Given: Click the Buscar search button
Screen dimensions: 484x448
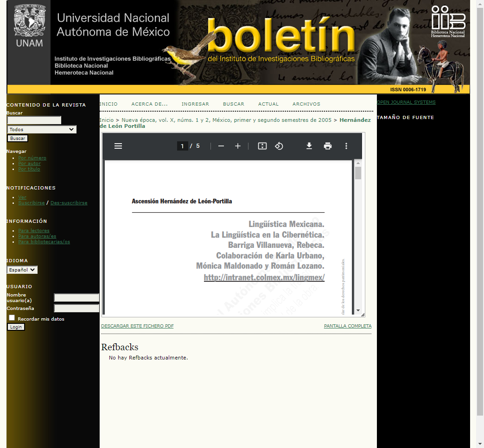Looking at the screenshot, I should coord(18,139).
